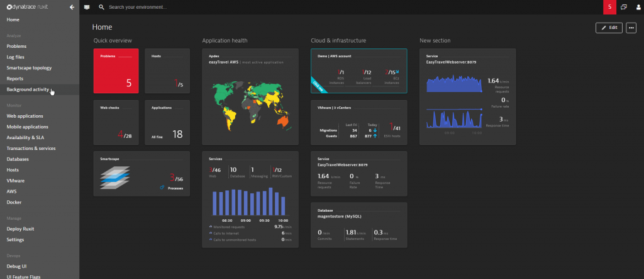The width and height of the screenshot is (644, 279).
Task: Click the up arrow next to Guests today
Action: (x=375, y=136)
